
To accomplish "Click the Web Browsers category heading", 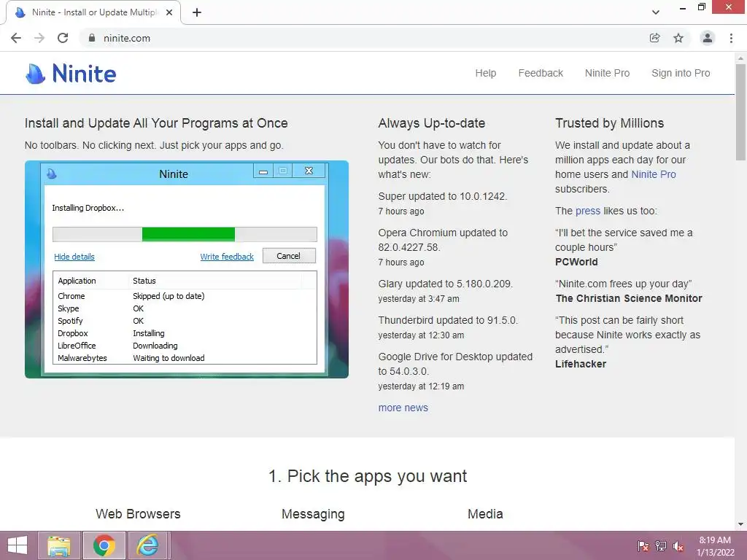I will click(x=138, y=514).
